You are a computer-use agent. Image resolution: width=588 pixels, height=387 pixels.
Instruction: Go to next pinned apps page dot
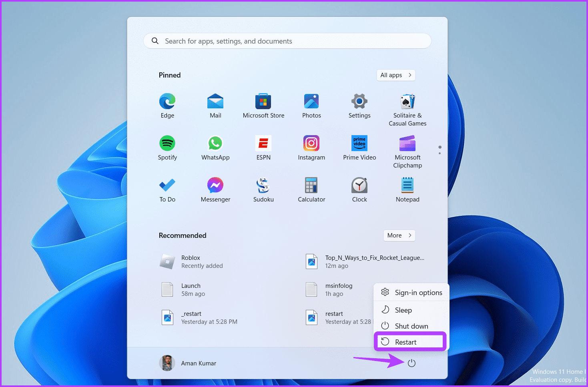pos(440,153)
